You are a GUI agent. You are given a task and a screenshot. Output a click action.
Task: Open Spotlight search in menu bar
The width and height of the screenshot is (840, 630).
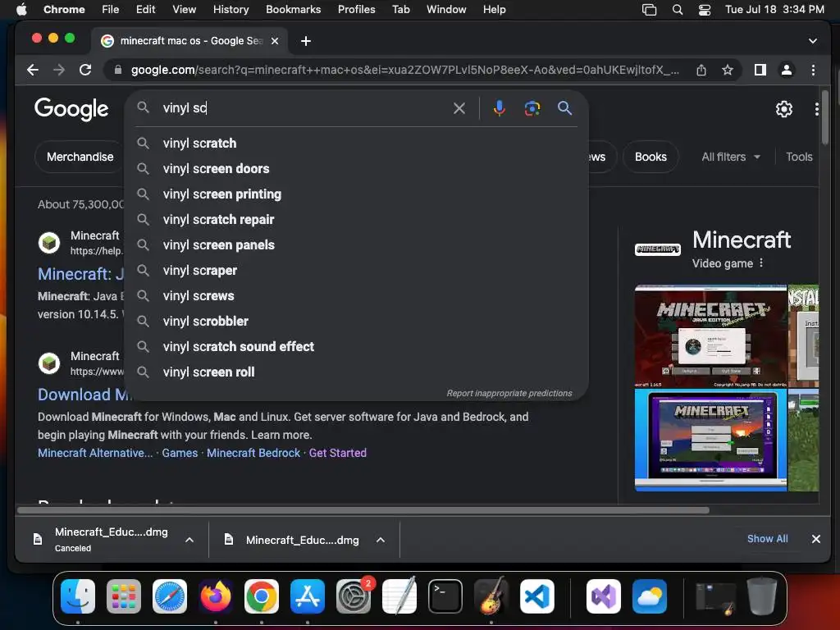[x=677, y=10]
